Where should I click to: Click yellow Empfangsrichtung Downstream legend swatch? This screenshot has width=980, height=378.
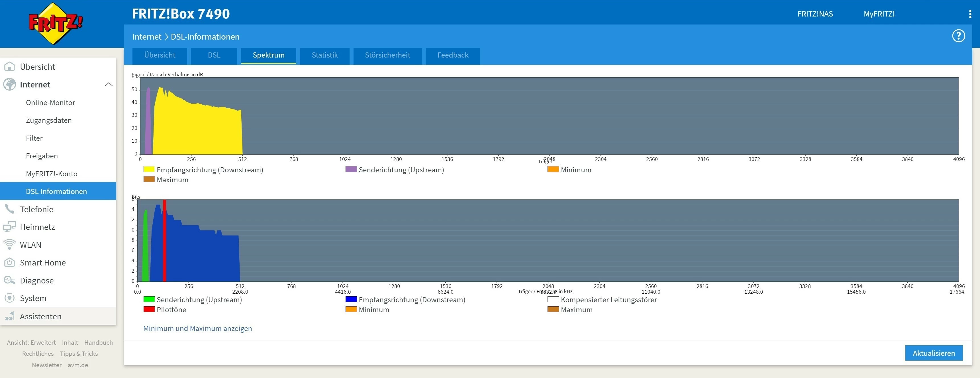coord(149,169)
